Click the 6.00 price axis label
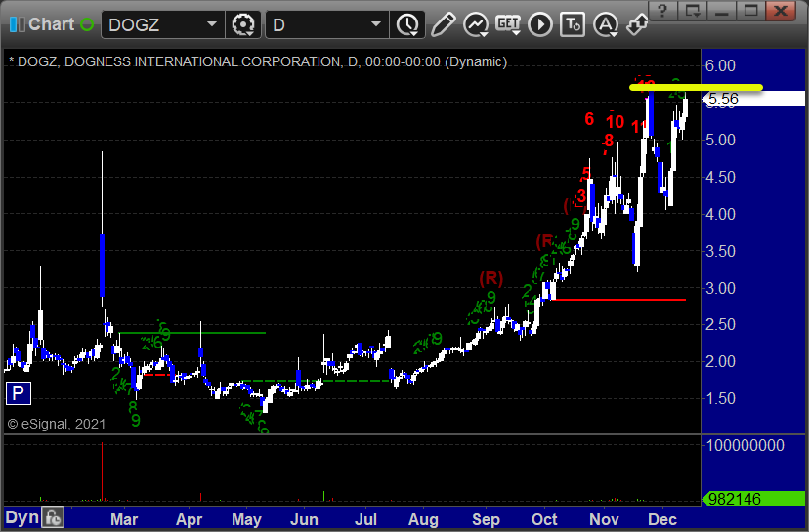The width and height of the screenshot is (809, 532). pos(720,66)
